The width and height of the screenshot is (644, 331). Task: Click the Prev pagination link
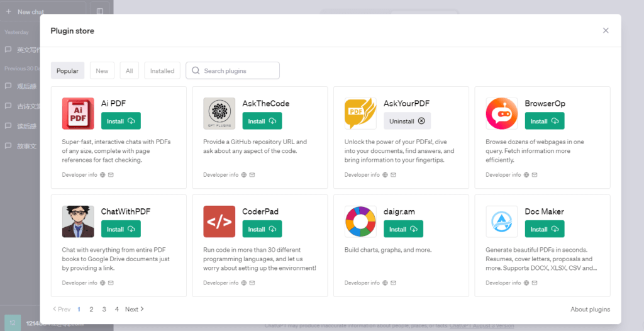coord(62,309)
